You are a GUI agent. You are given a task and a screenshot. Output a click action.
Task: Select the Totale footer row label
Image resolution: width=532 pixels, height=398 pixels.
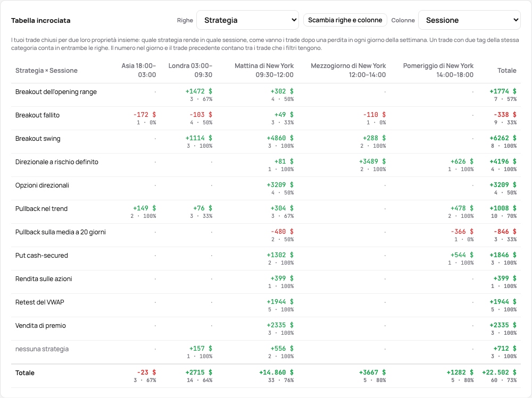25,373
